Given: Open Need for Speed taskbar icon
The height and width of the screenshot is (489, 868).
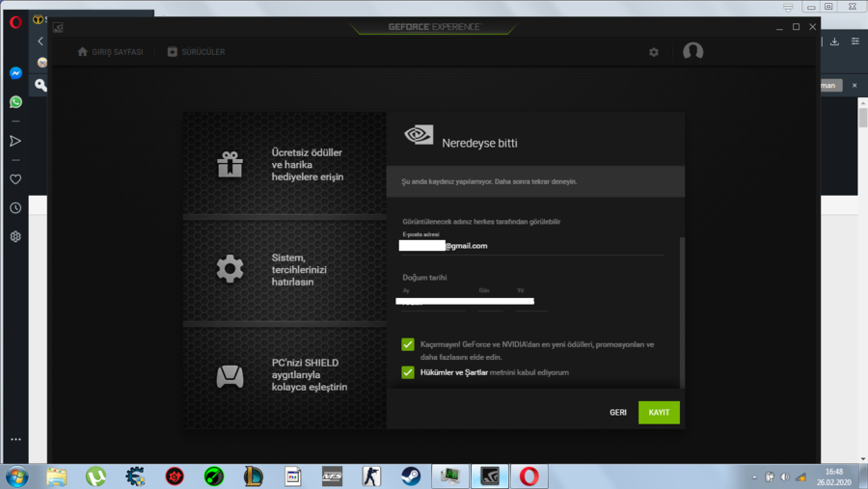Looking at the screenshot, I should 332,476.
